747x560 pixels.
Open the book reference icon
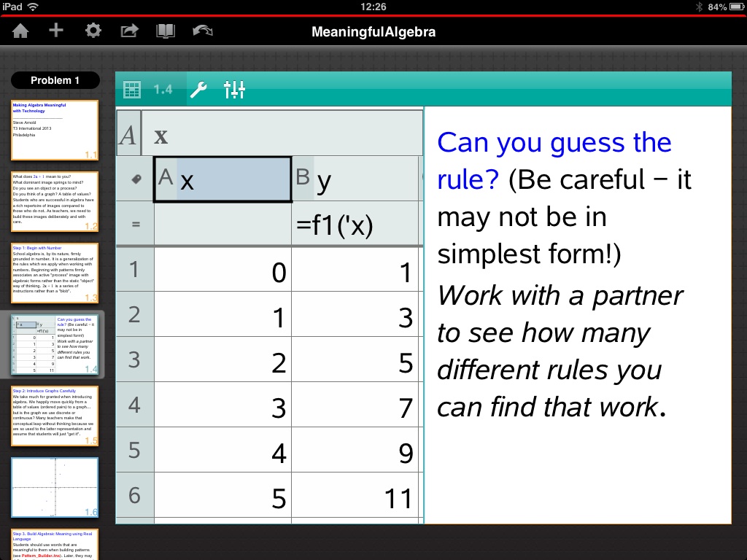(166, 31)
